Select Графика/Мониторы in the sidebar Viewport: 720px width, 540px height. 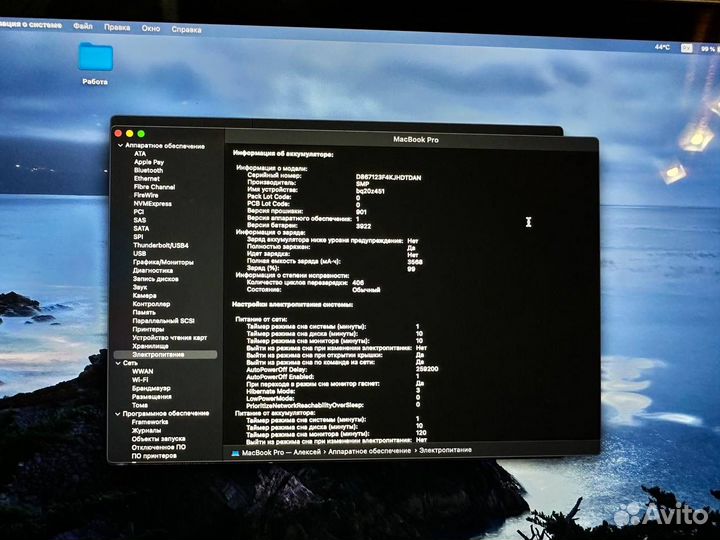[x=163, y=262]
